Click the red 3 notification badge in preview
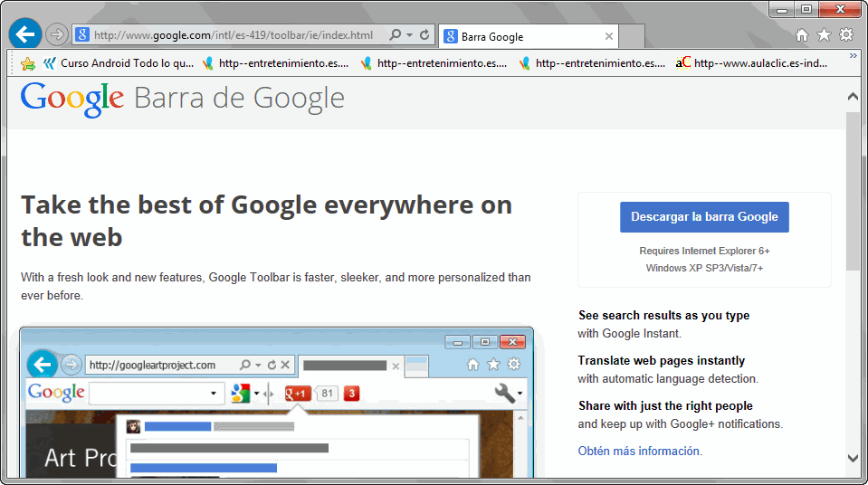Image resolution: width=868 pixels, height=485 pixels. (x=351, y=394)
